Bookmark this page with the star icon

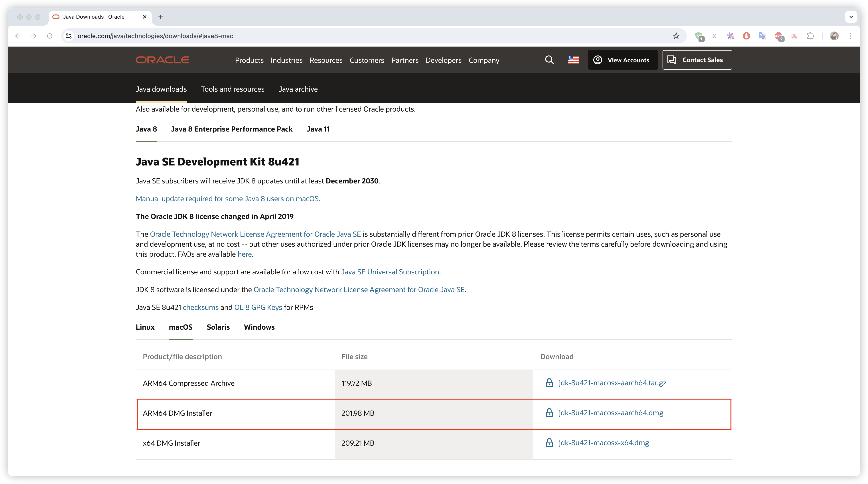676,36
